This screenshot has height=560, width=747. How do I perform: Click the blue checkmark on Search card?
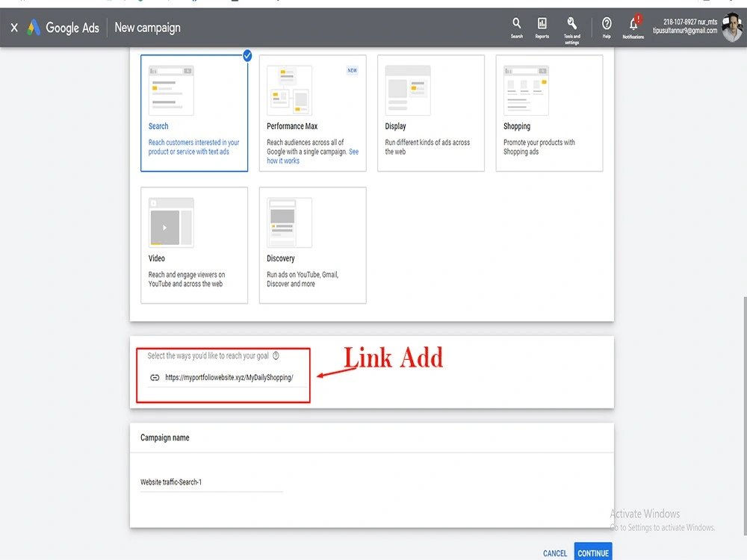click(x=247, y=56)
